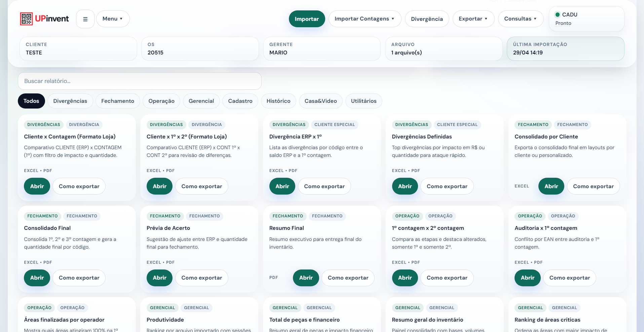Click Resumo geral do inventário title
Viewport: 644px width, 332px height.
click(427, 320)
